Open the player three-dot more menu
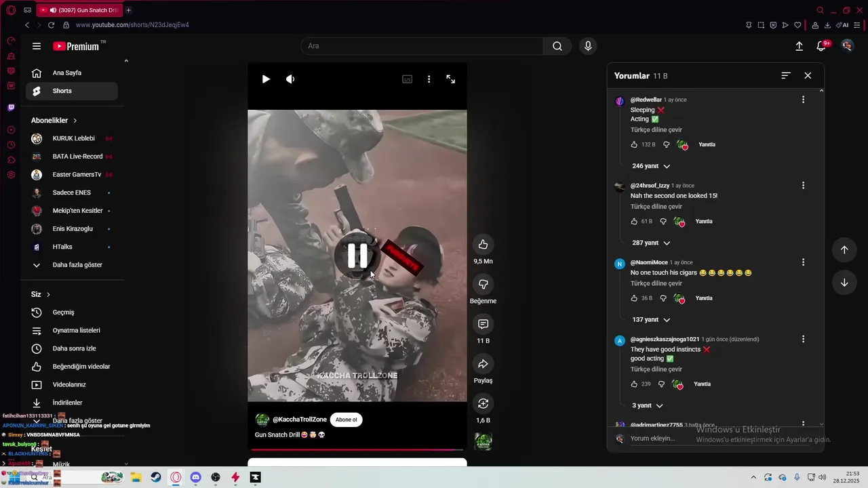Image resolution: width=868 pixels, height=488 pixels. click(429, 79)
